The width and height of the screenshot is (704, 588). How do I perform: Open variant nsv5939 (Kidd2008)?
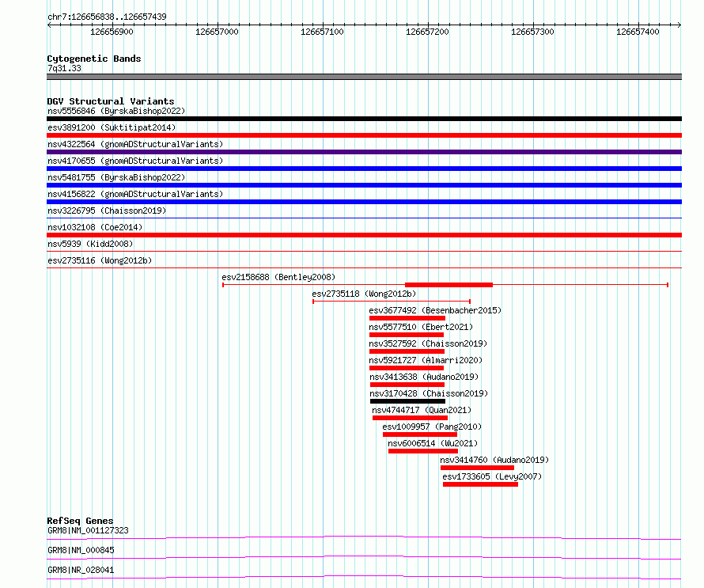[90, 244]
